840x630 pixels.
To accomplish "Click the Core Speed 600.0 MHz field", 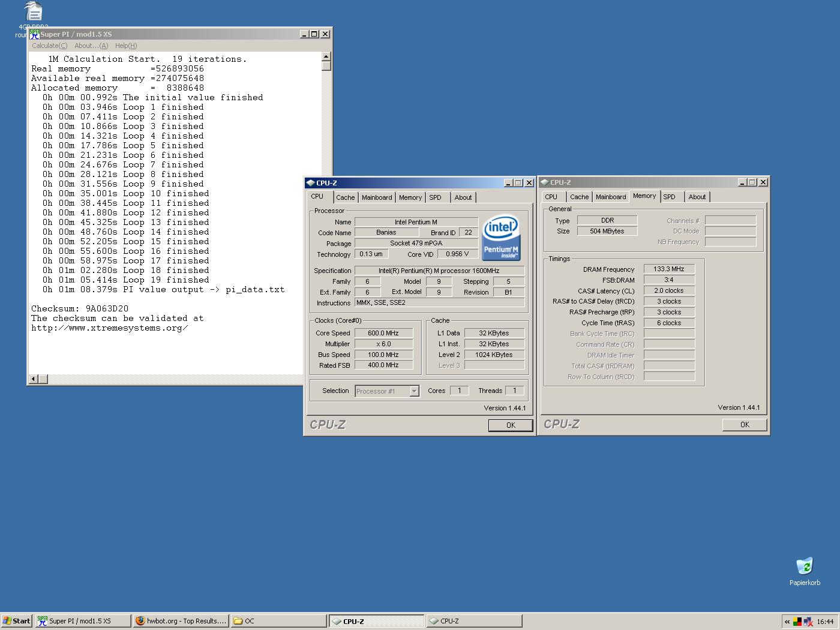I will [383, 333].
